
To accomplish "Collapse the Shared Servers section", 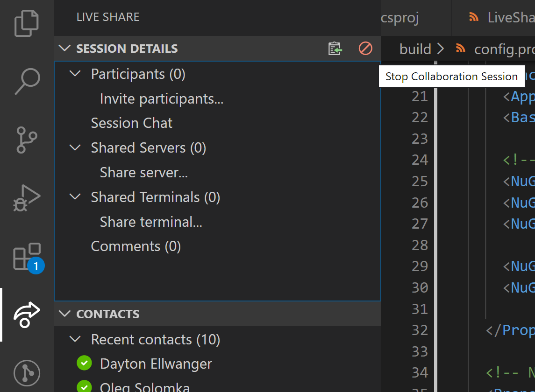I will click(75, 147).
